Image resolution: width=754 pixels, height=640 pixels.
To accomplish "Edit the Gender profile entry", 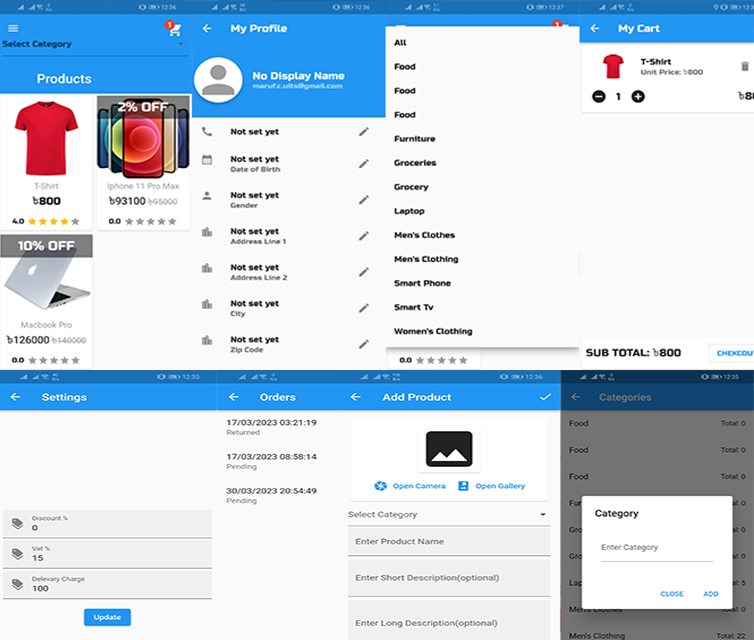I will pyautogui.click(x=363, y=199).
